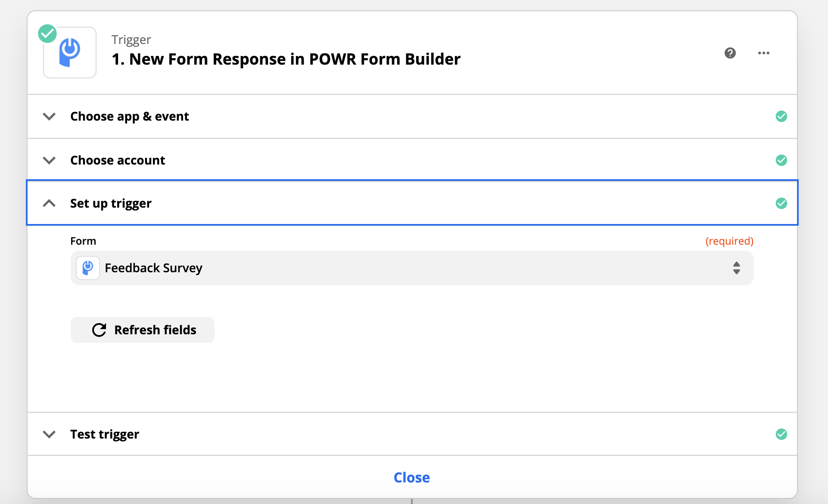Open the Form dropdown showing Feedback Survey

point(412,268)
